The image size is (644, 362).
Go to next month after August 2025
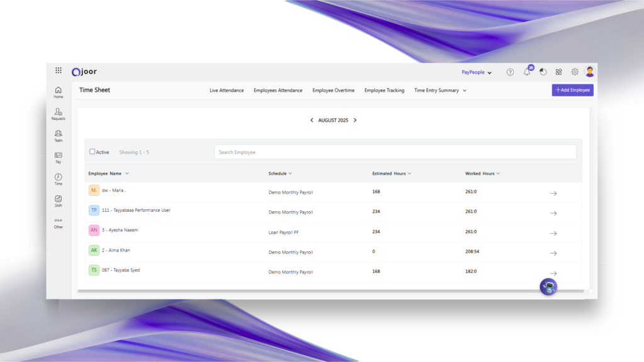pyautogui.click(x=355, y=120)
